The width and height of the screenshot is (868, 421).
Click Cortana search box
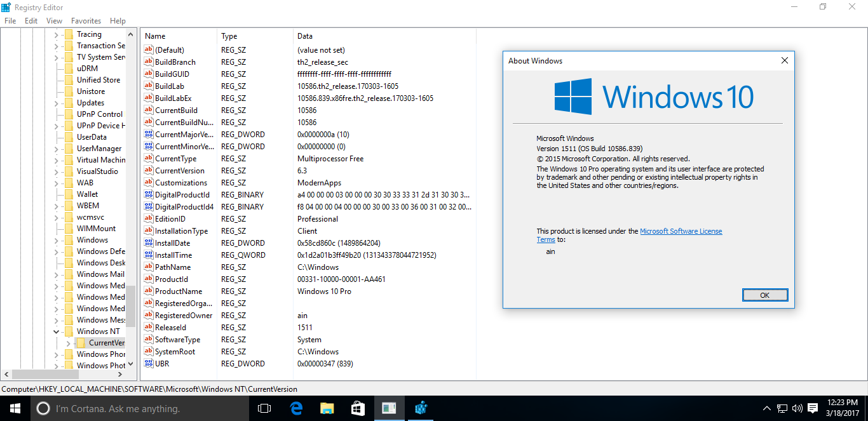click(140, 408)
